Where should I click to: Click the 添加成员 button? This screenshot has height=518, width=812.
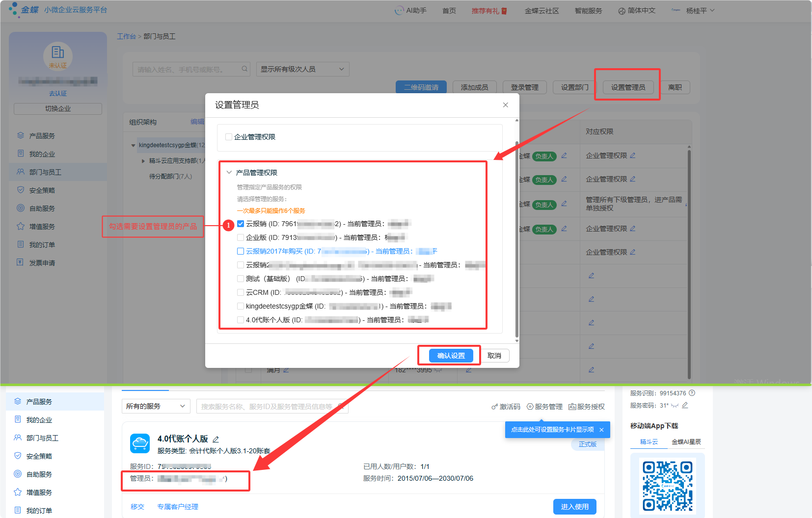[x=474, y=87]
